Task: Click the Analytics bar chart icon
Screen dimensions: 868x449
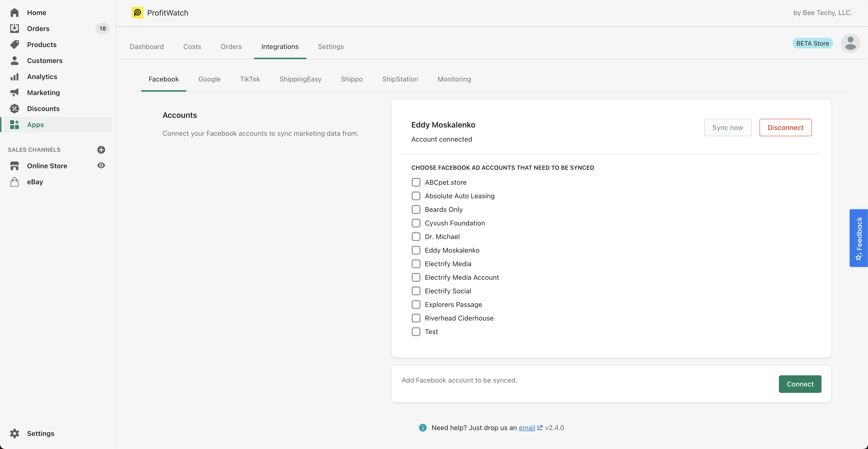Action: pyautogui.click(x=15, y=77)
